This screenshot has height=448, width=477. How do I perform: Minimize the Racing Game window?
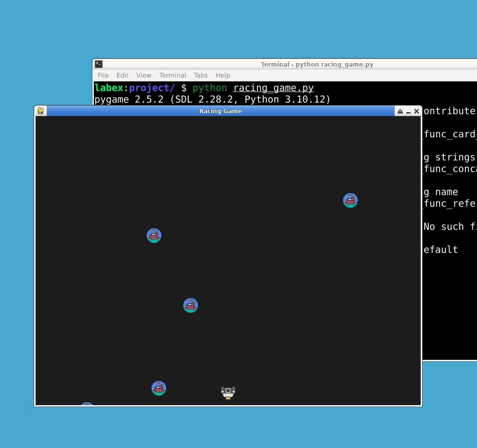pyautogui.click(x=408, y=111)
